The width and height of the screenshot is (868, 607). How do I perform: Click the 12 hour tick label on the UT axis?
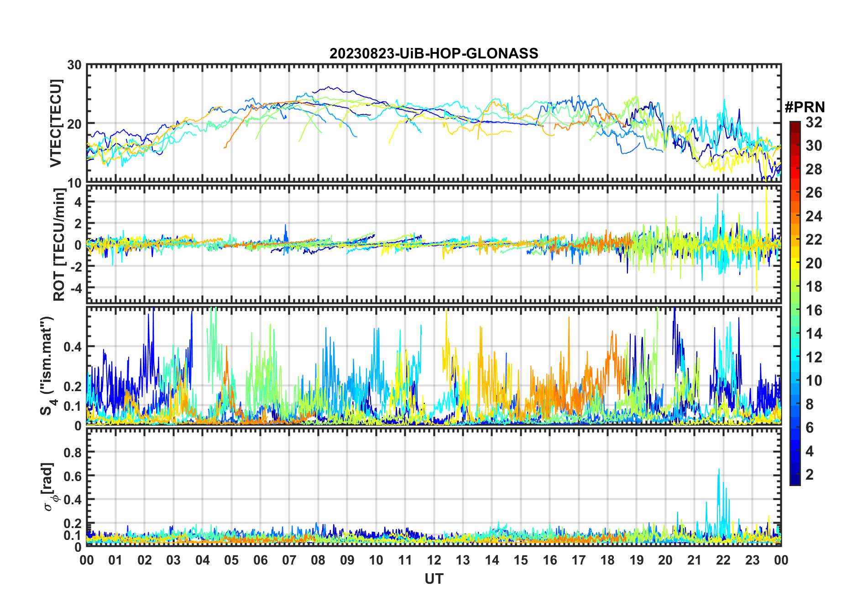[x=434, y=560]
